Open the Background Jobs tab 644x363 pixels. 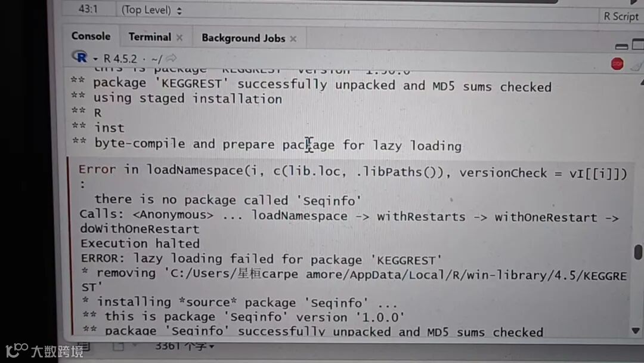243,38
